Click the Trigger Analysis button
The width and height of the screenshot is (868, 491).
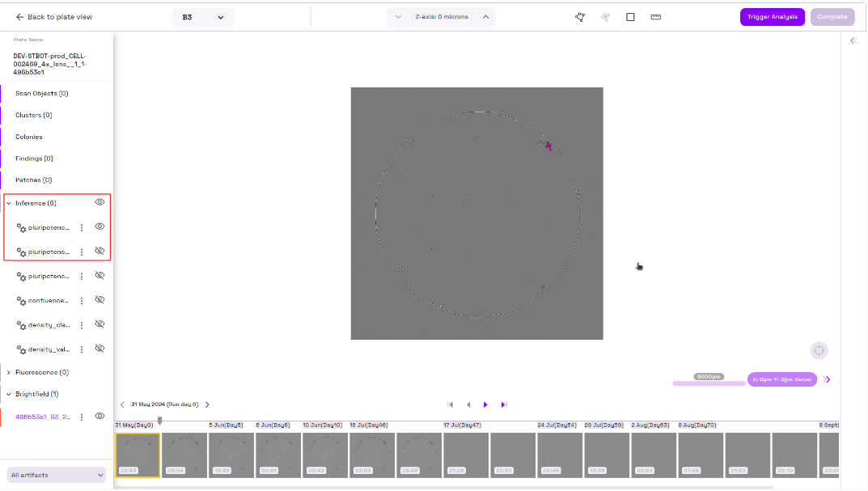click(772, 17)
